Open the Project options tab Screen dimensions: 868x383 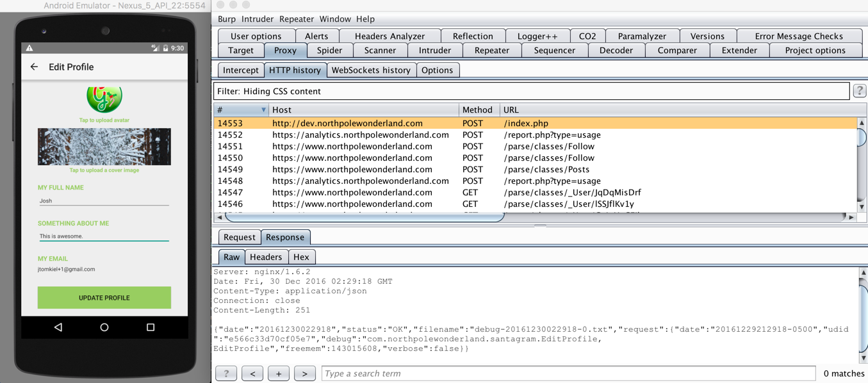tap(815, 50)
